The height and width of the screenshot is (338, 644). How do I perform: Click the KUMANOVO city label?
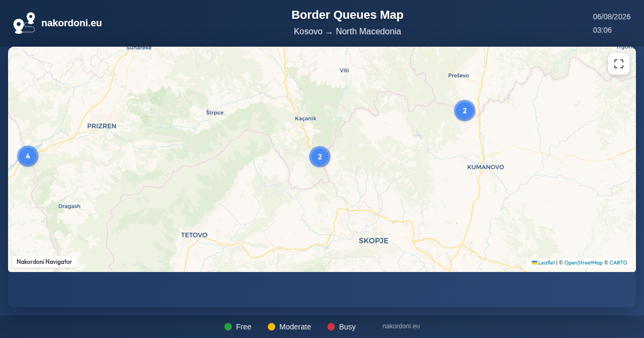tap(486, 167)
